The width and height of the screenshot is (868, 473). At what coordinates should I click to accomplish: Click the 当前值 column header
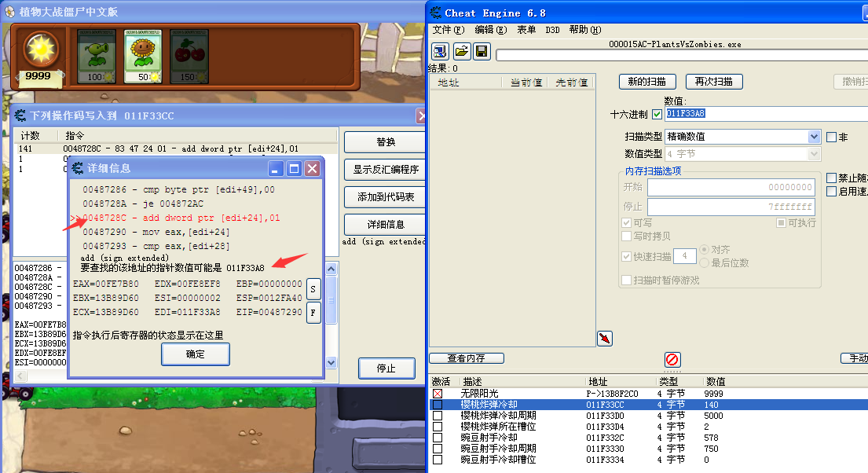[x=526, y=82]
